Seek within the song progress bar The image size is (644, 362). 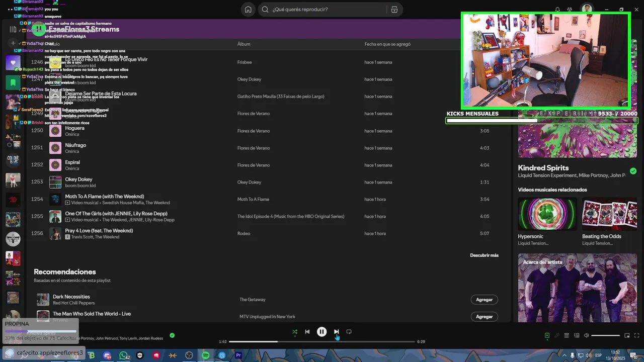tap(322, 341)
